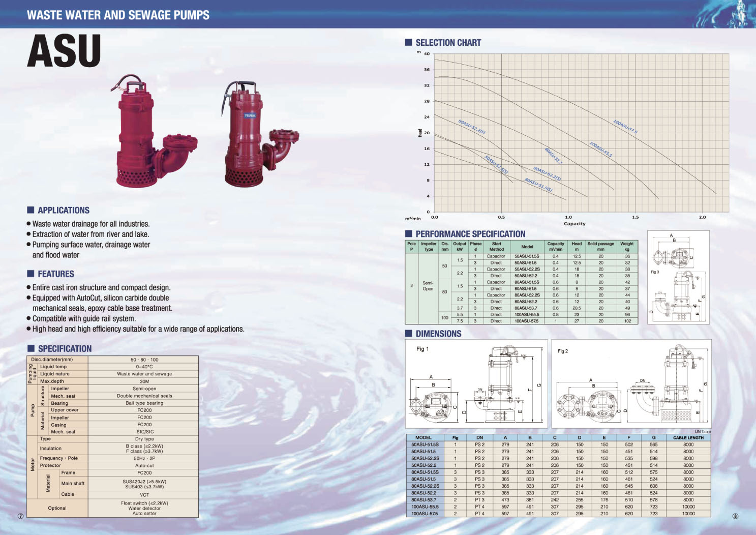
Task: Click the page number 7 circle
Action: tap(20, 516)
